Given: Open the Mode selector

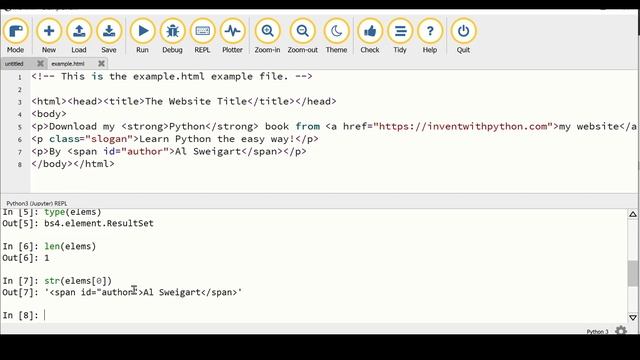Looking at the screenshot, I should [16, 36].
